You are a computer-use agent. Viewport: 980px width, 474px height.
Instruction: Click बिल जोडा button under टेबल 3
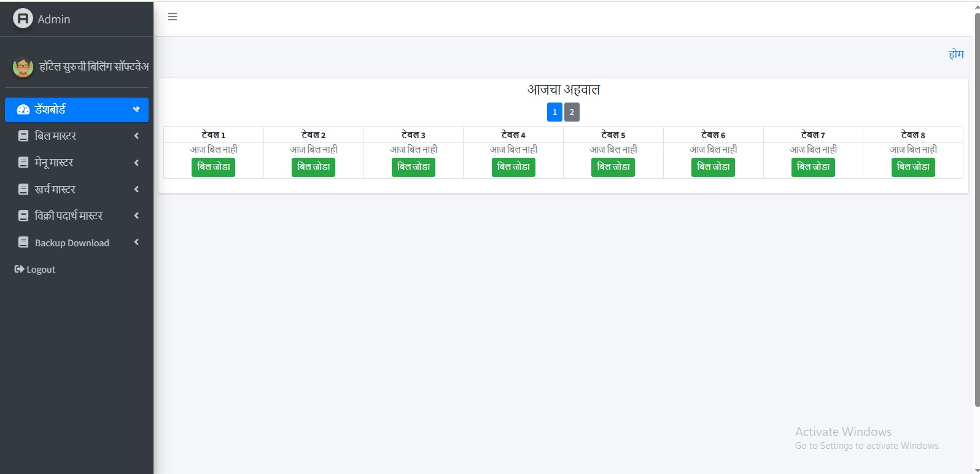coord(413,167)
